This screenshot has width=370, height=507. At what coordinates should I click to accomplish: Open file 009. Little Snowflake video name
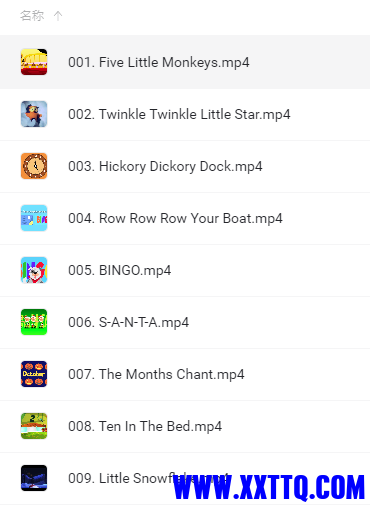tap(148, 478)
